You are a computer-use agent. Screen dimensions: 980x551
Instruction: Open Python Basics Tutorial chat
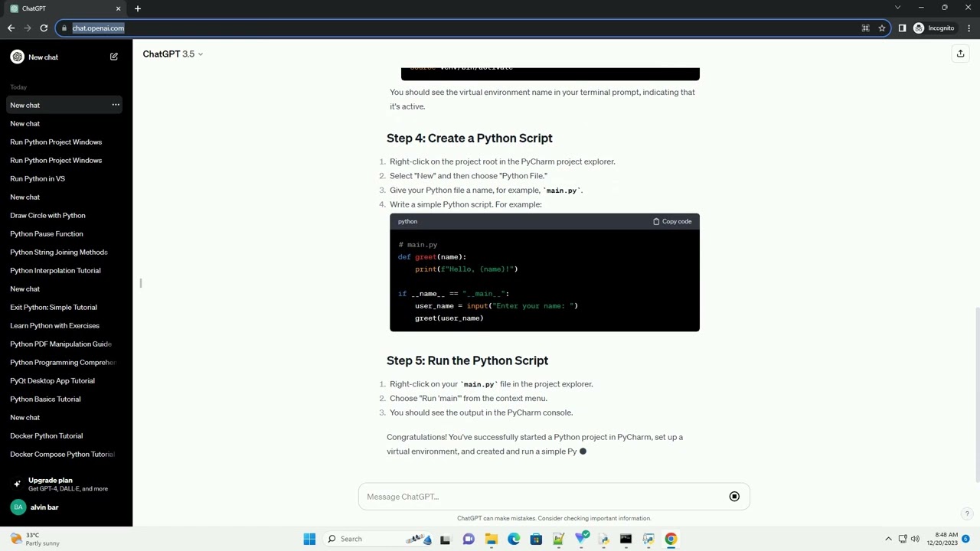pyautogui.click(x=64, y=399)
